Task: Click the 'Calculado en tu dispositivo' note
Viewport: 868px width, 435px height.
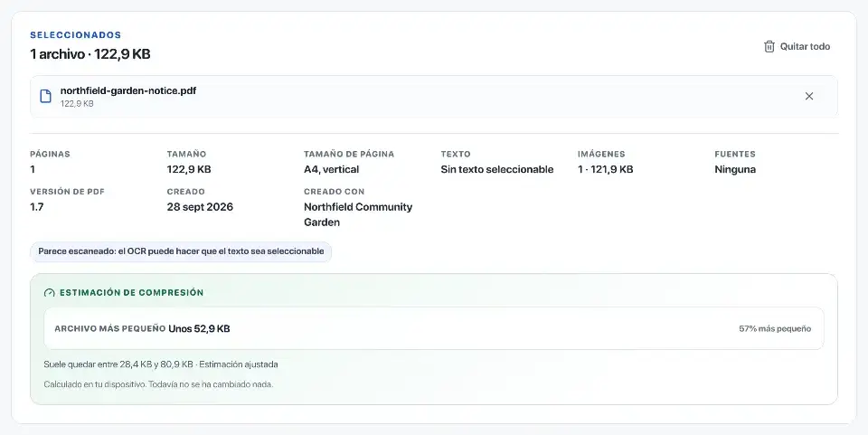Action: click(x=158, y=384)
